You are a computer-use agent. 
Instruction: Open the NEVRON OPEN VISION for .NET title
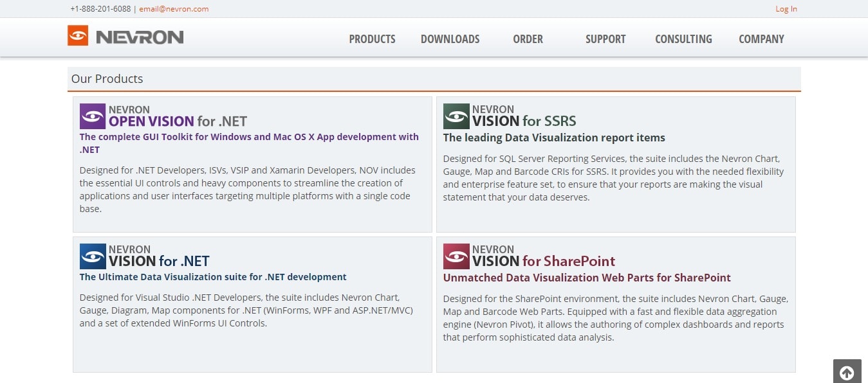(178, 116)
